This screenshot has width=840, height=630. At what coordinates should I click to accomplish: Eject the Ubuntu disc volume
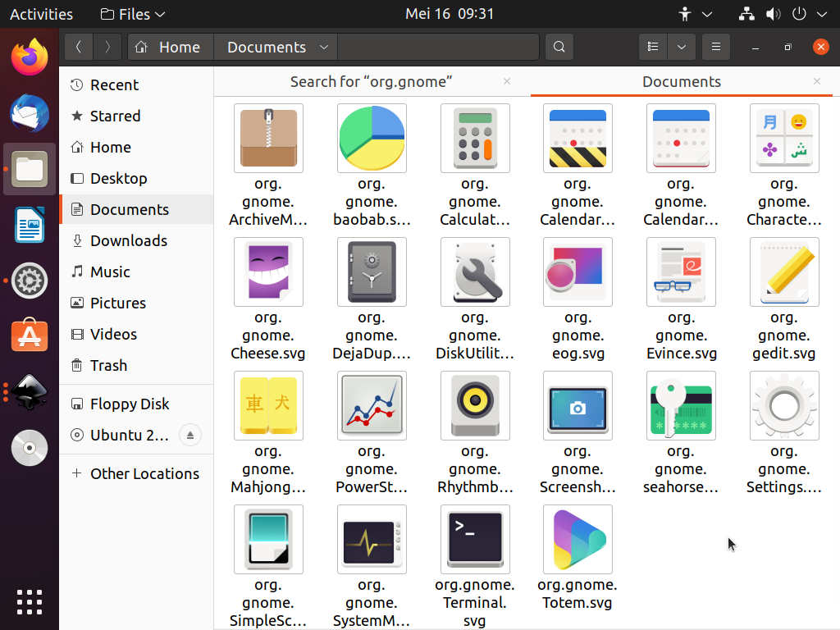[190, 435]
